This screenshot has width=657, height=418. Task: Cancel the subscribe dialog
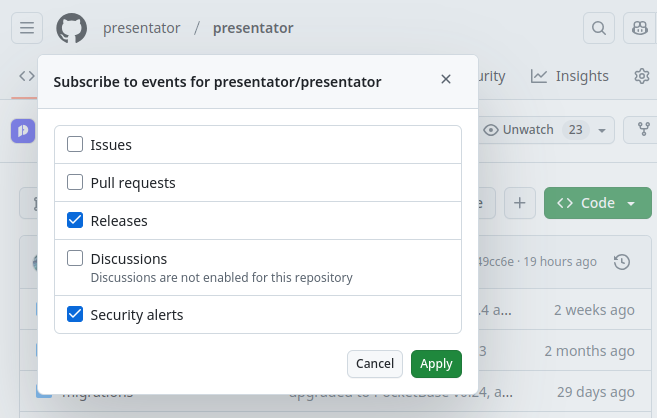[x=375, y=364]
